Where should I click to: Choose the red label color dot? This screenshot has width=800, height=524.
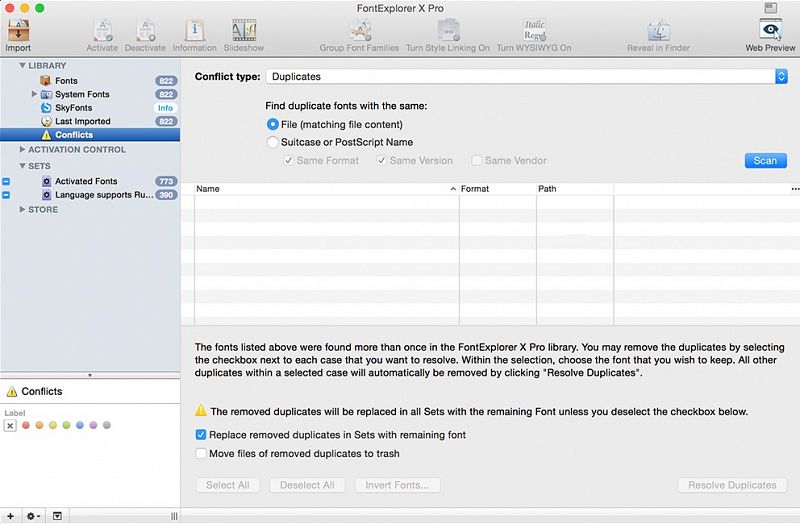coord(26,425)
